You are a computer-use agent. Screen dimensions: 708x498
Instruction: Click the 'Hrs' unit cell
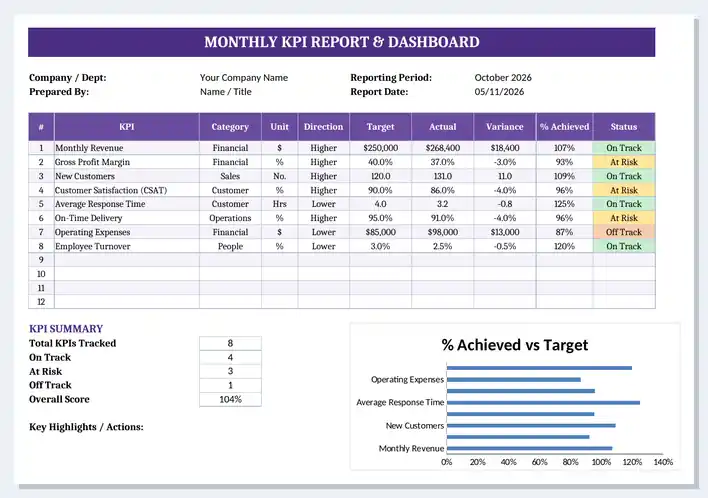point(279,204)
